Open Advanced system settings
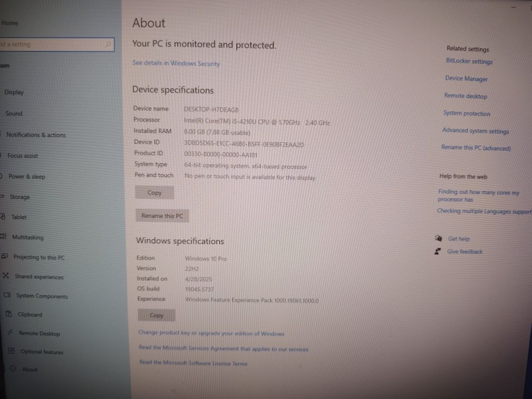Screen dimensions: 532x399 [475, 130]
